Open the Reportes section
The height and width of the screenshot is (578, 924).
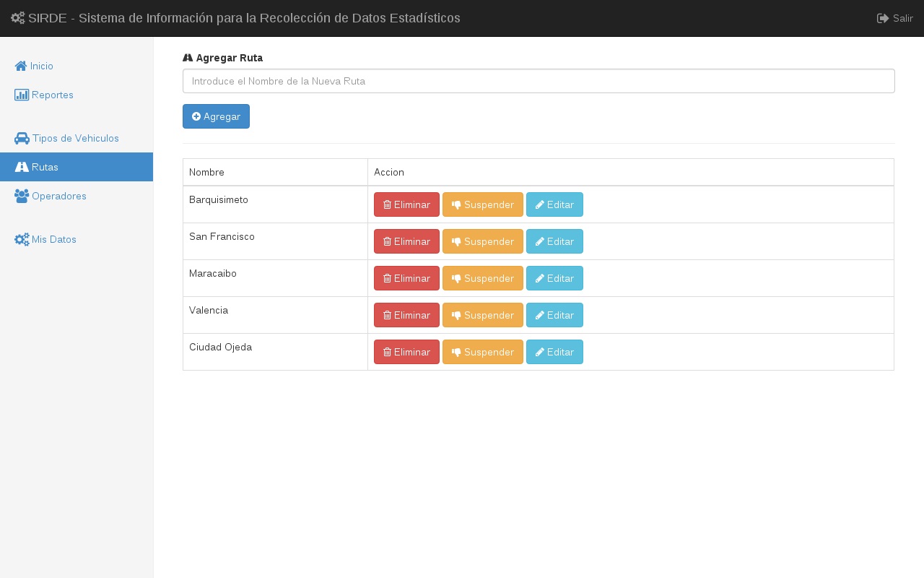(77, 95)
